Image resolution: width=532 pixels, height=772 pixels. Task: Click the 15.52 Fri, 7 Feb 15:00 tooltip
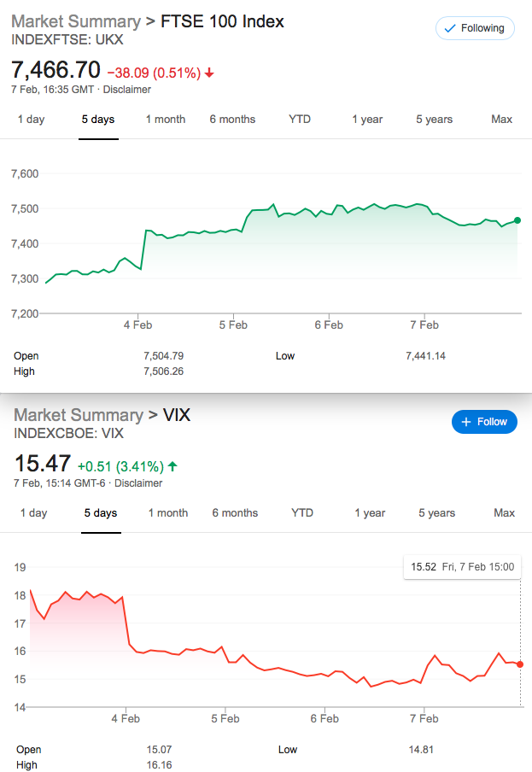[462, 567]
